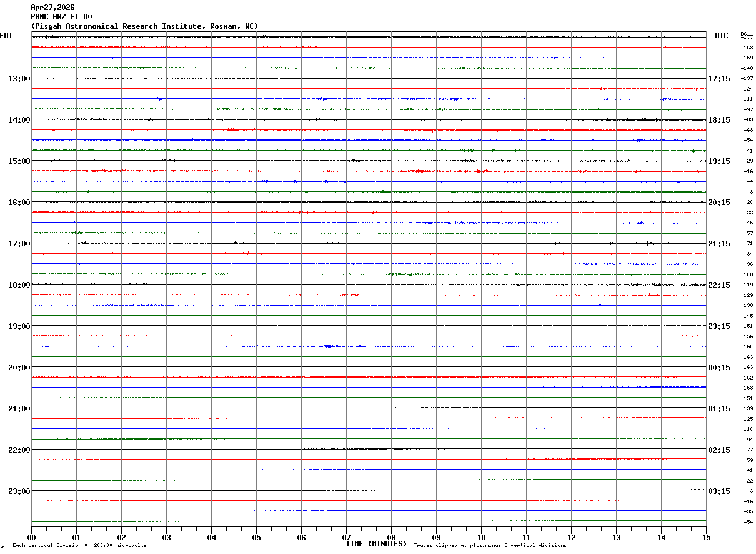
Task: Select the Each Vertical Division 200.00 microvolts note
Action: pos(80,546)
